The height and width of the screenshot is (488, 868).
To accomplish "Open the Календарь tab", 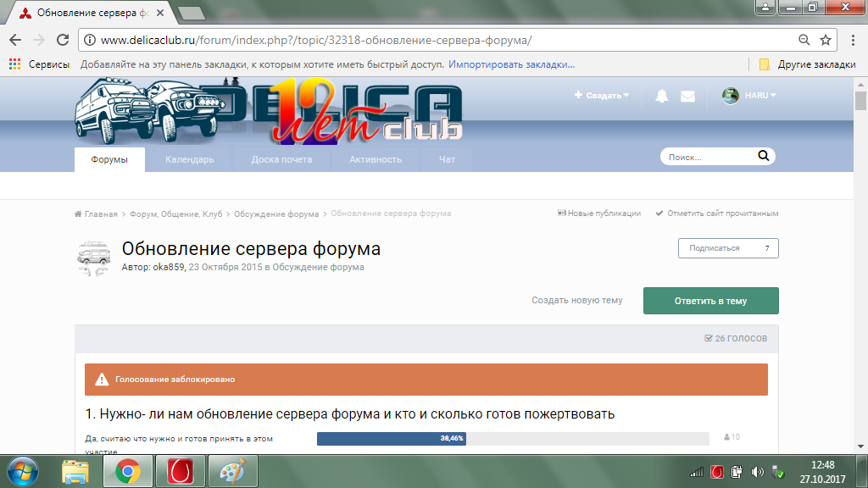I will (190, 159).
